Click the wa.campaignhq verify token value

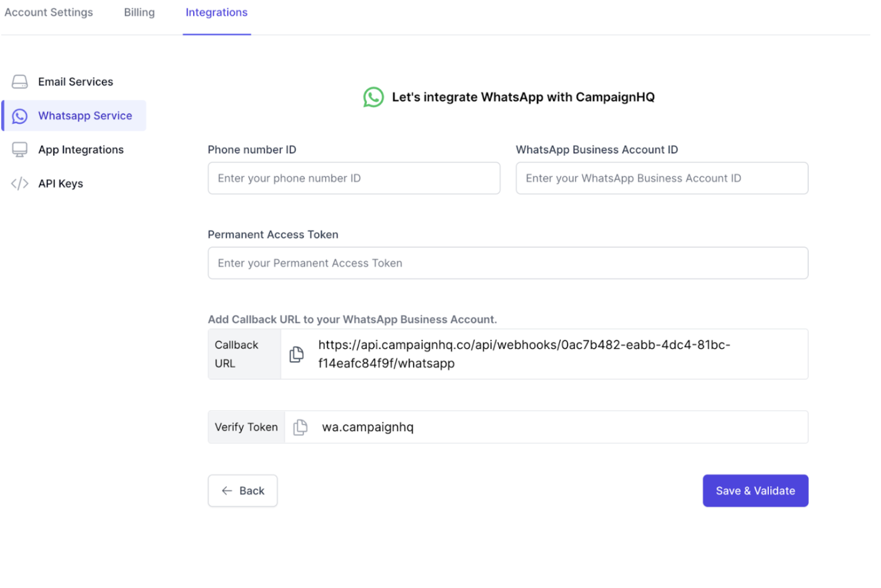[x=368, y=427]
